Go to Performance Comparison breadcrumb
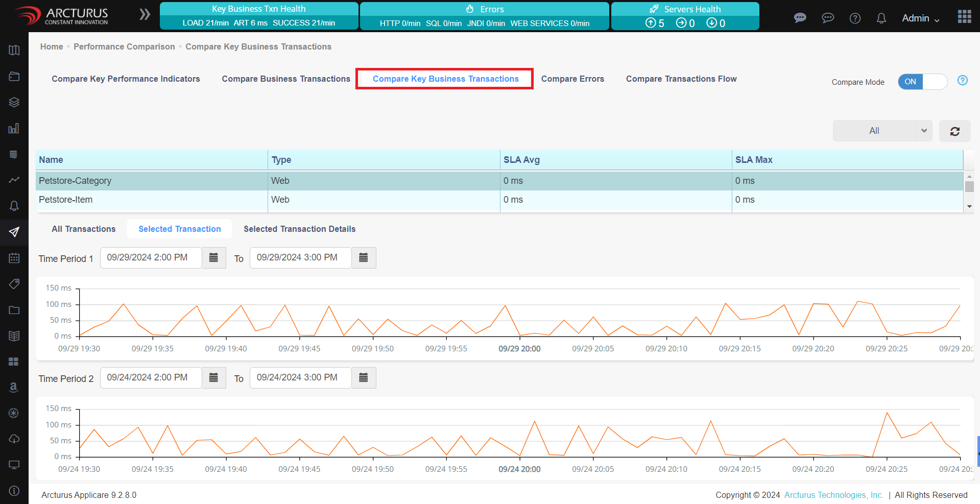 (x=124, y=46)
